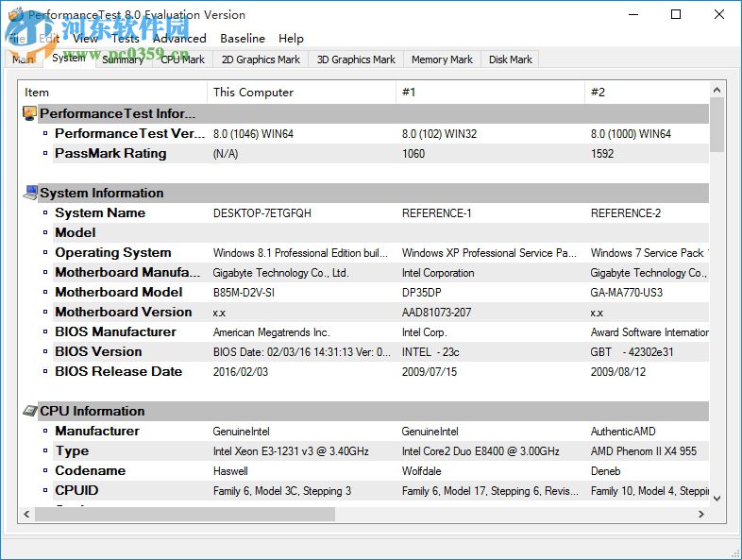
Task: Click the horizontal scrollbar right arrow
Action: point(701,514)
